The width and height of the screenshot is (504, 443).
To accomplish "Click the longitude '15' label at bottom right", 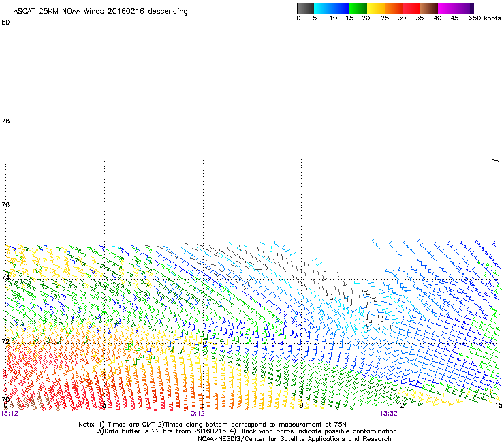I will click(499, 406).
